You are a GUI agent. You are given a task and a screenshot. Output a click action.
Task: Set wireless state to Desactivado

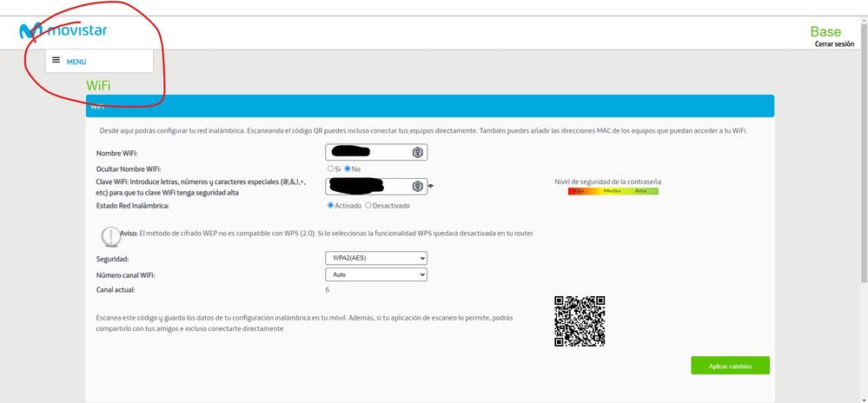[368, 205]
